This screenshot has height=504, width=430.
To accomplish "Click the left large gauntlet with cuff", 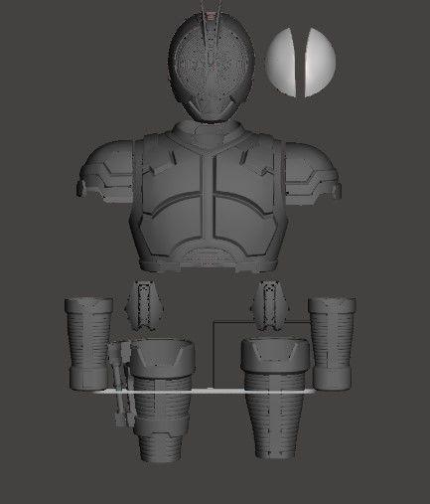I will pos(162,400).
